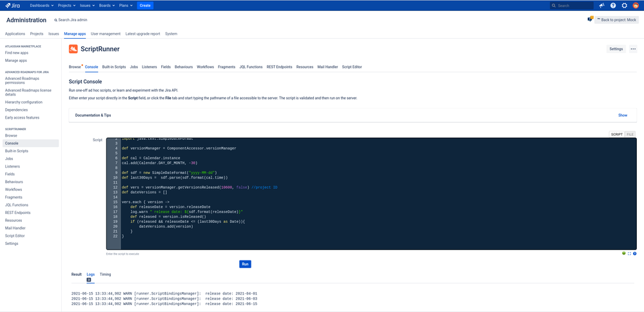Open Hierarchy configuration in sidebar
Viewport: 644px width, 312px height.
click(x=24, y=102)
